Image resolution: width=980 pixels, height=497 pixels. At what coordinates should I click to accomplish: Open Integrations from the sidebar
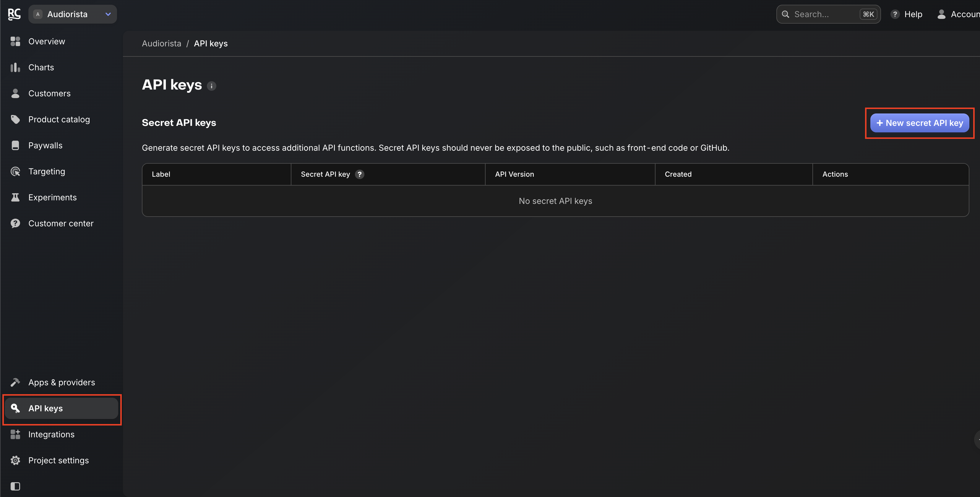[x=51, y=434]
